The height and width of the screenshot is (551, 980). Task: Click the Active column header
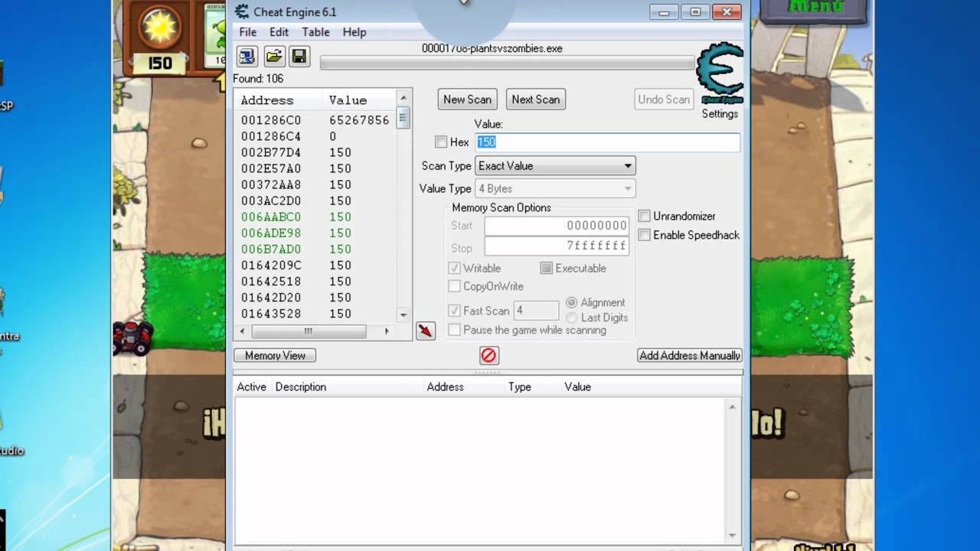pyautogui.click(x=251, y=386)
